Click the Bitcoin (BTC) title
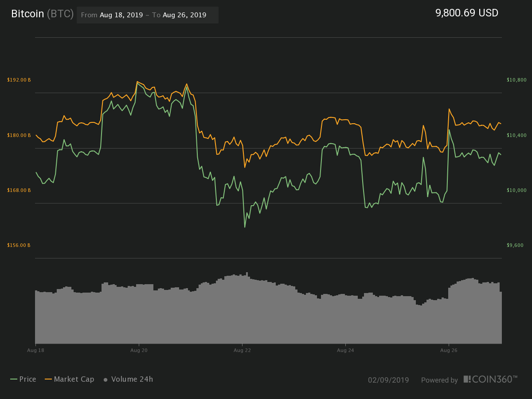Image resolution: width=532 pixels, height=399 pixels. (43, 14)
